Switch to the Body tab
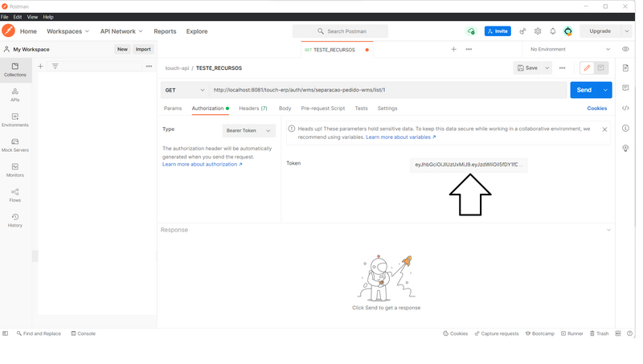 click(285, 108)
